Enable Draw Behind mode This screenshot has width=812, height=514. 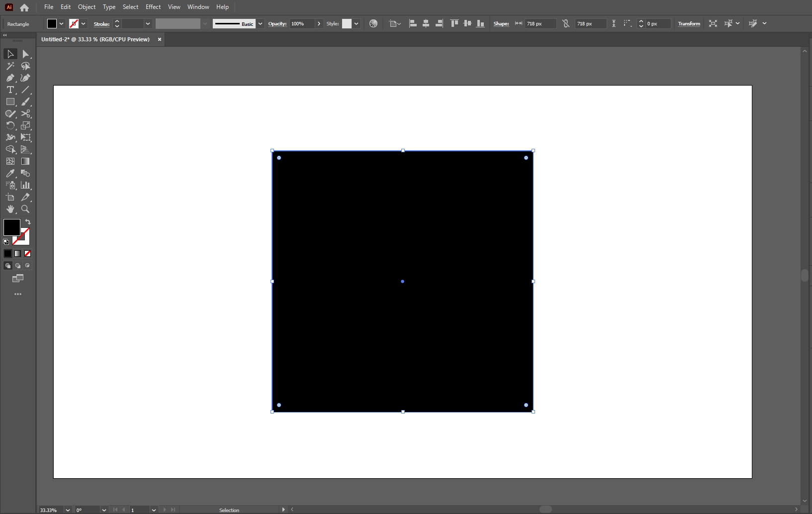click(17, 265)
